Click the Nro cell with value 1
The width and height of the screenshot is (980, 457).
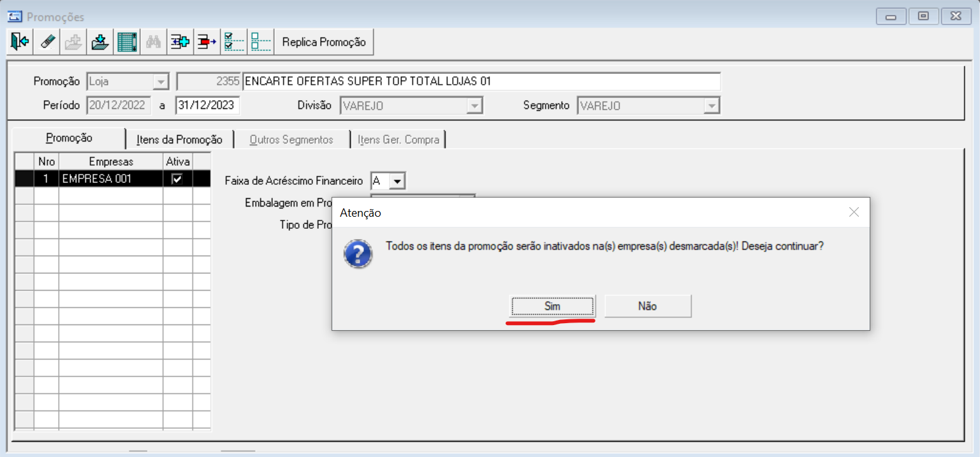(x=47, y=179)
